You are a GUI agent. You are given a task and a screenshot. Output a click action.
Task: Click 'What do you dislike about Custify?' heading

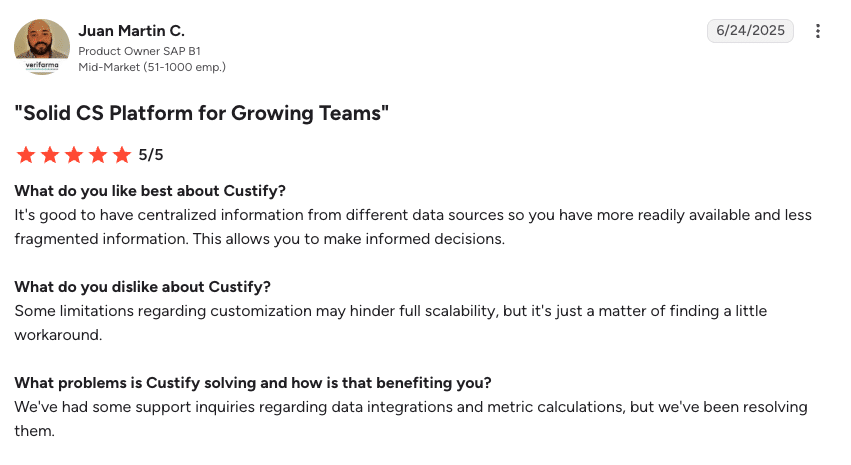click(142, 287)
